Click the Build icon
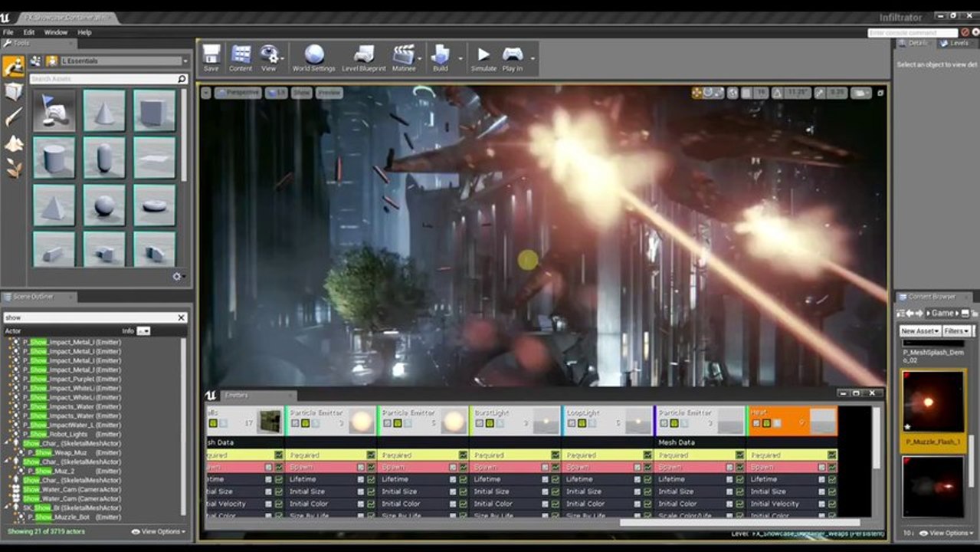Image resolution: width=980 pixels, height=552 pixels. 440,54
